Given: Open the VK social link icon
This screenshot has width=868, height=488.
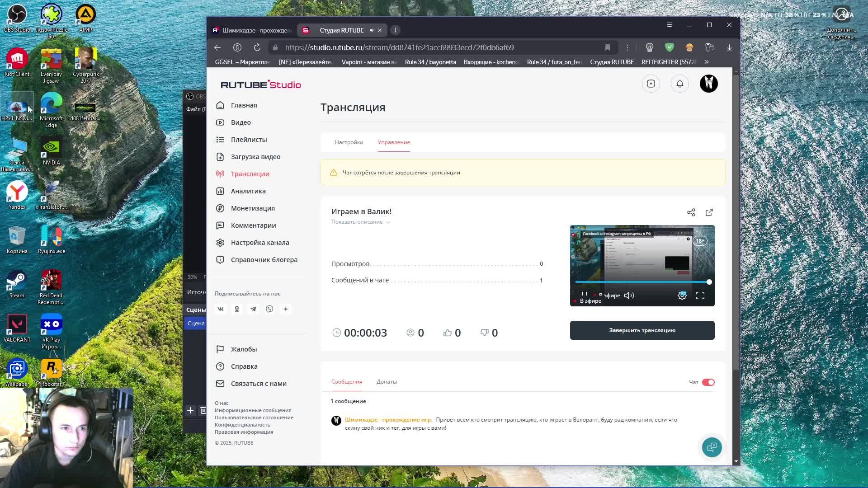Looking at the screenshot, I should click(x=221, y=309).
